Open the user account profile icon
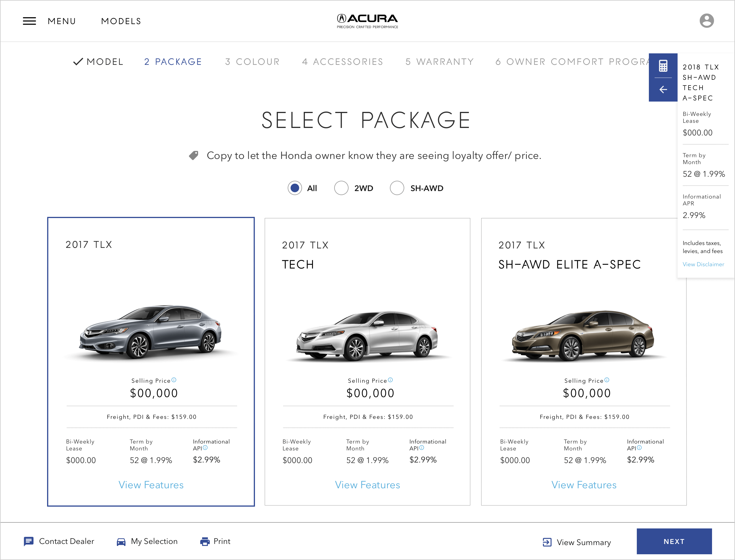 [706, 21]
